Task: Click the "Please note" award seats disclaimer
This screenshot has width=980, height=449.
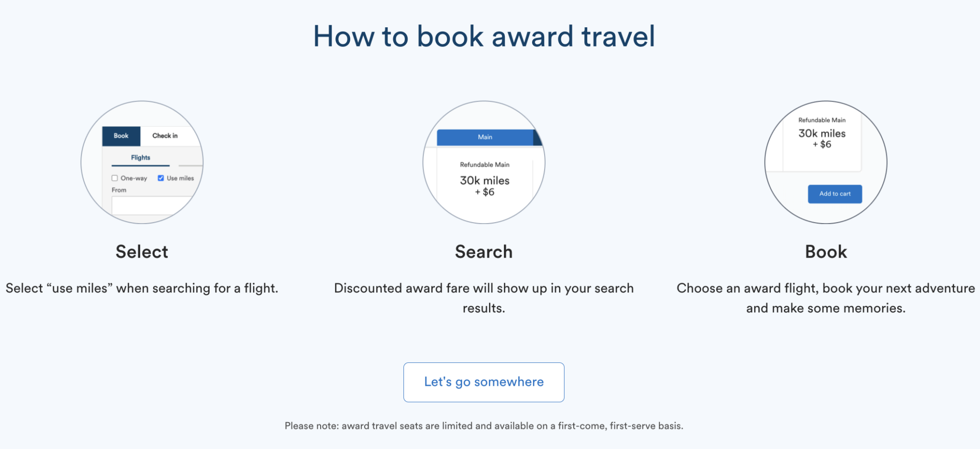Action: pyautogui.click(x=484, y=426)
